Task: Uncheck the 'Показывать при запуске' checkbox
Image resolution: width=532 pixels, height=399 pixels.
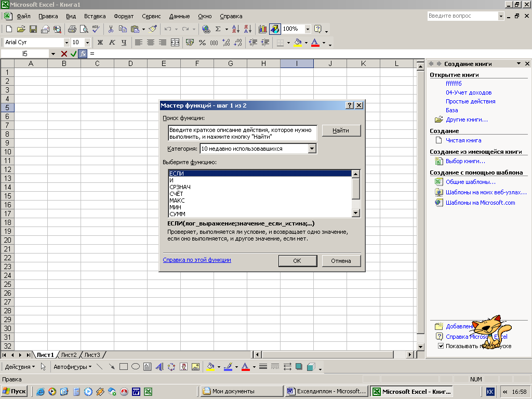Action: point(441,346)
